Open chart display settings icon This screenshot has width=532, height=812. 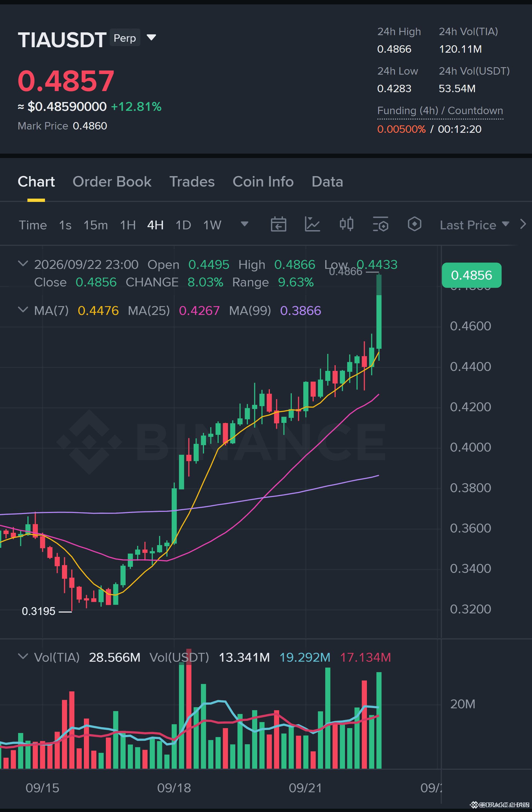click(x=381, y=224)
